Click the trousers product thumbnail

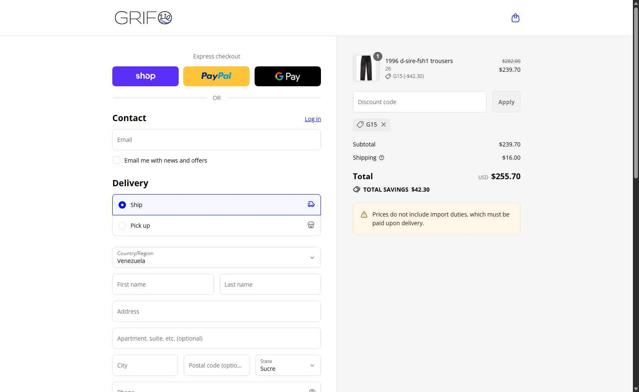coord(366,68)
